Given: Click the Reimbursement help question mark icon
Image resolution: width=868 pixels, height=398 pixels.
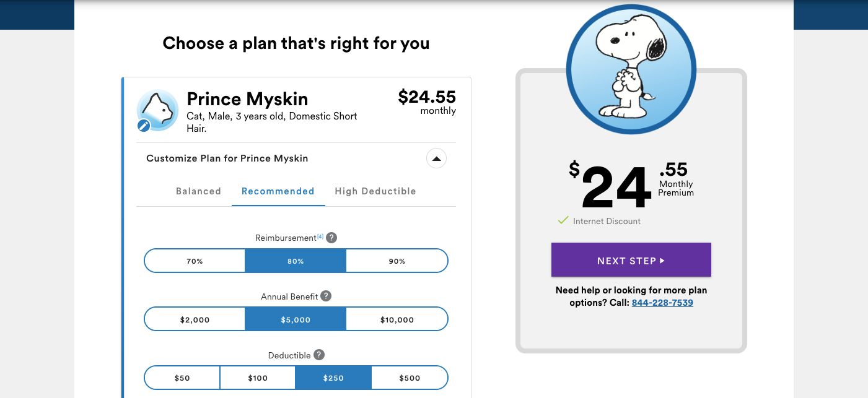Looking at the screenshot, I should click(332, 238).
